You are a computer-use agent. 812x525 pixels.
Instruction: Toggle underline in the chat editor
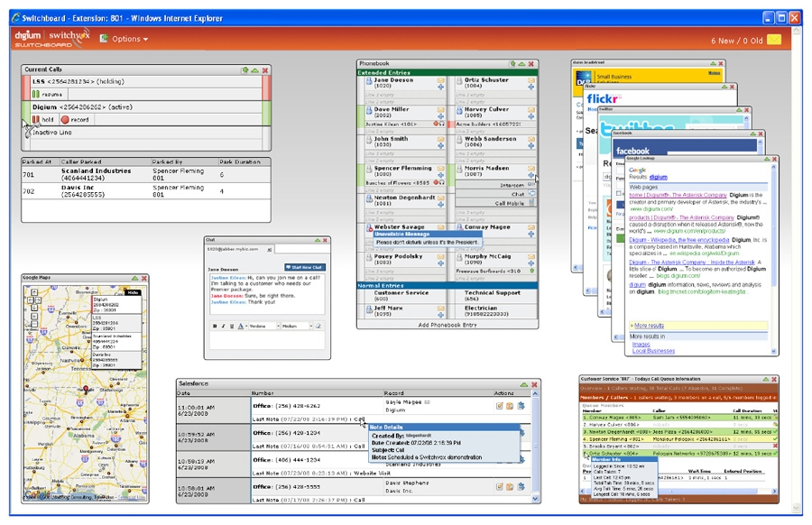click(232, 327)
